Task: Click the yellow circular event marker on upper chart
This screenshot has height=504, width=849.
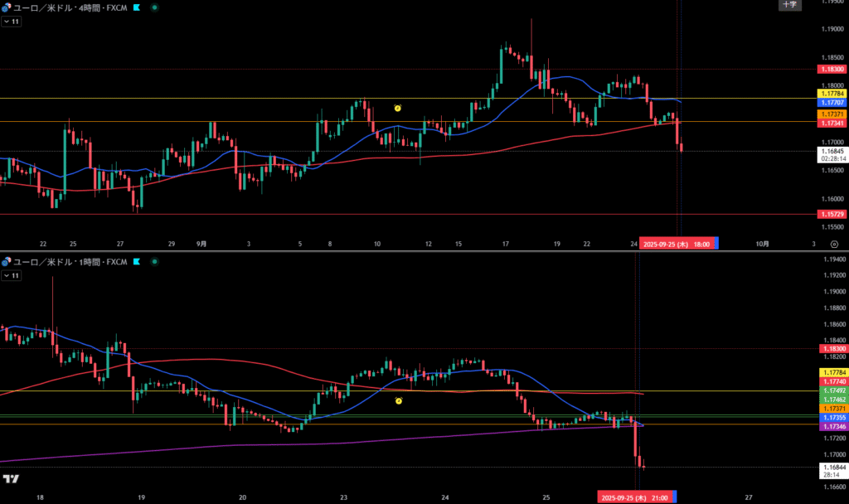Action: pyautogui.click(x=398, y=109)
